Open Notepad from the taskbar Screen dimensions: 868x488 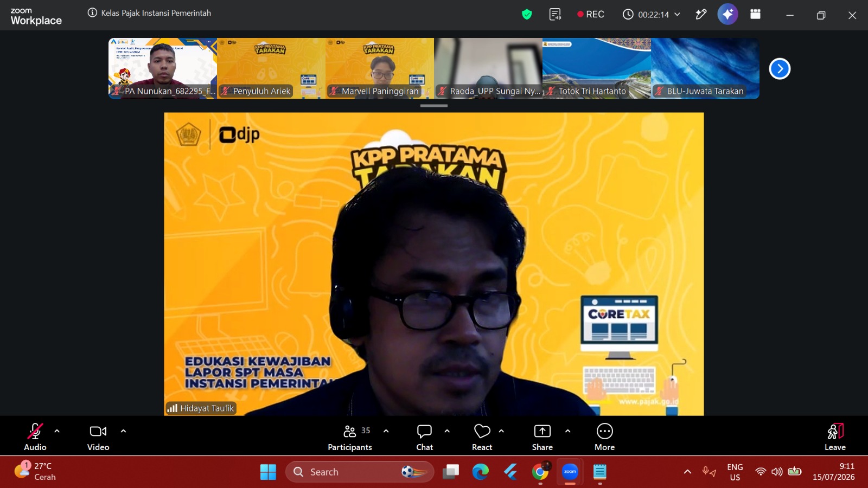pyautogui.click(x=599, y=472)
